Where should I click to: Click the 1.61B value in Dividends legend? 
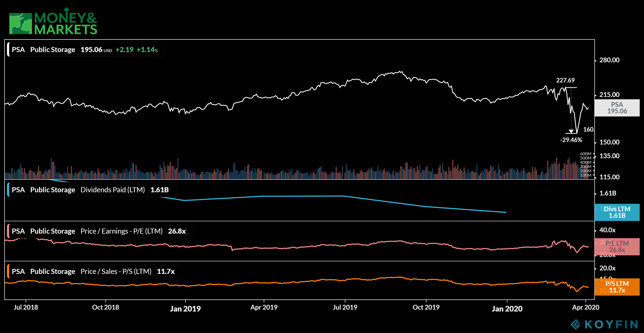pyautogui.click(x=160, y=190)
